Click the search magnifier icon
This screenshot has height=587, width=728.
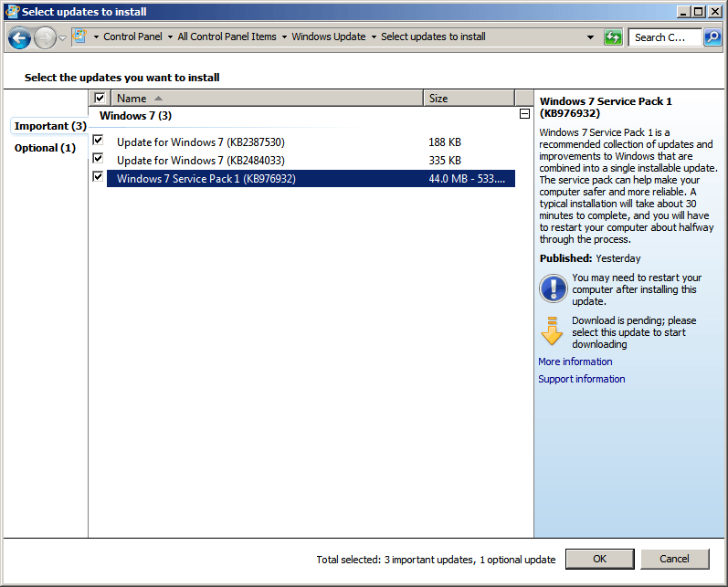coord(712,37)
